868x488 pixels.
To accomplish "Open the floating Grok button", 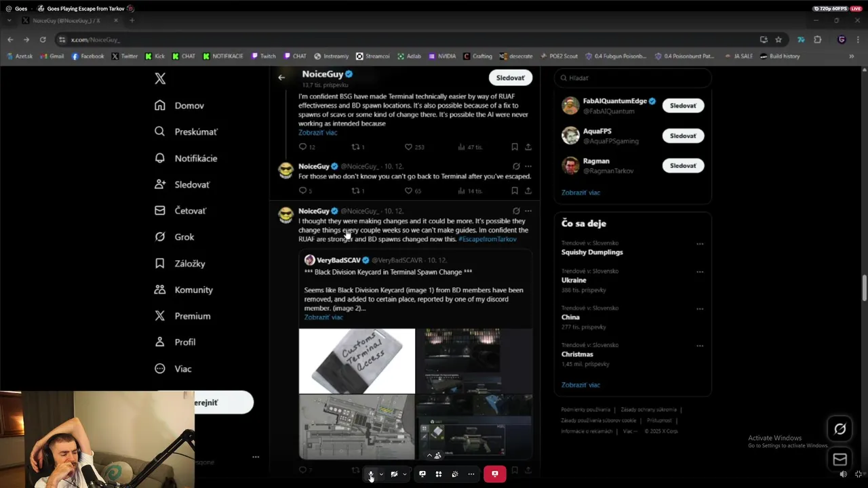I will pos(840,429).
